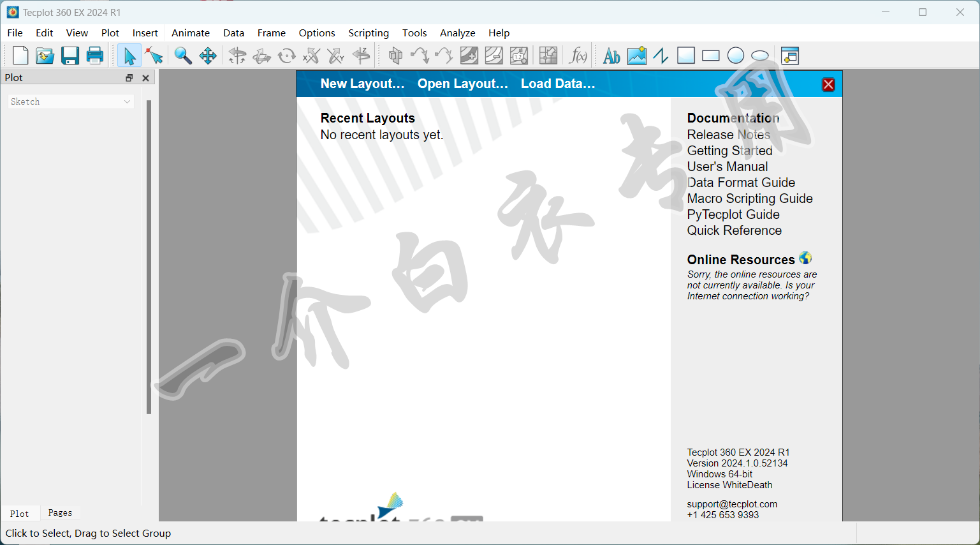The width and height of the screenshot is (980, 545).
Task: Close the Plot sidebar panel
Action: pos(145,78)
